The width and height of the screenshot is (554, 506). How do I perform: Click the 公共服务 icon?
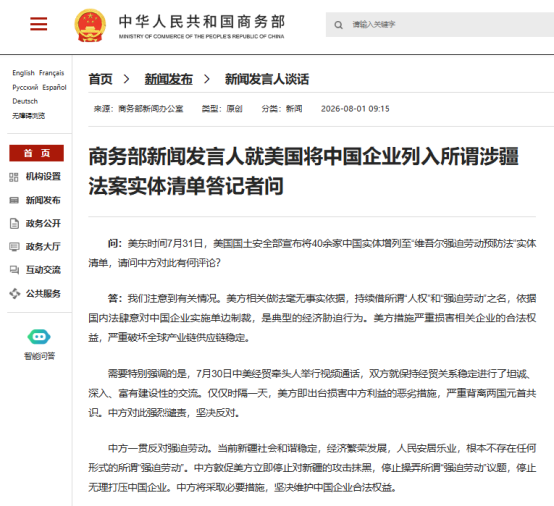(x=14, y=293)
